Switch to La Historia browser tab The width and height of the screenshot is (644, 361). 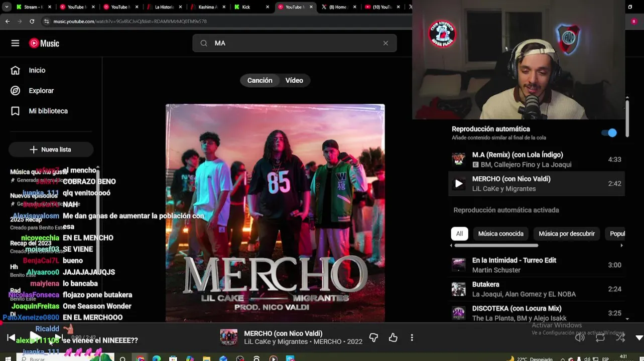coord(163,7)
